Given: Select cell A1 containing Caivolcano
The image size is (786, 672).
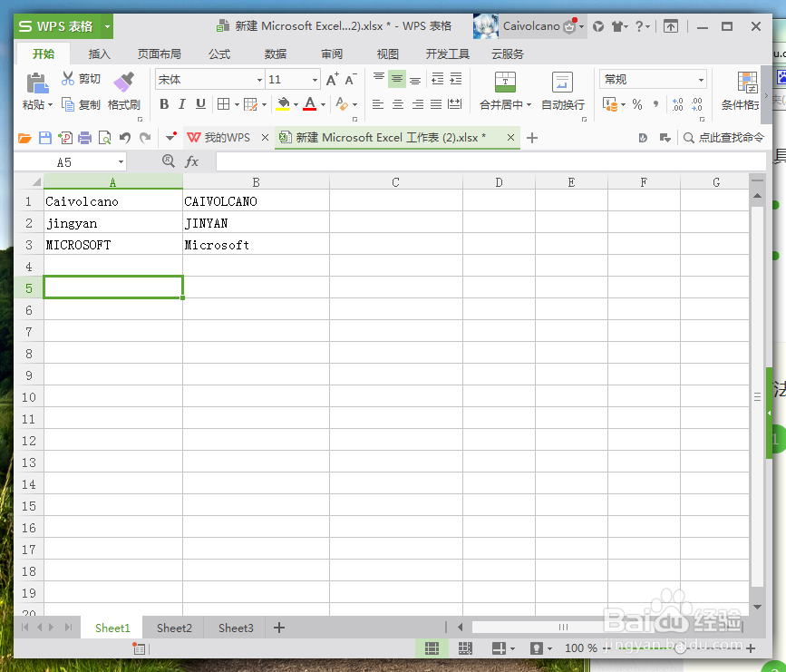Looking at the screenshot, I should [x=112, y=201].
